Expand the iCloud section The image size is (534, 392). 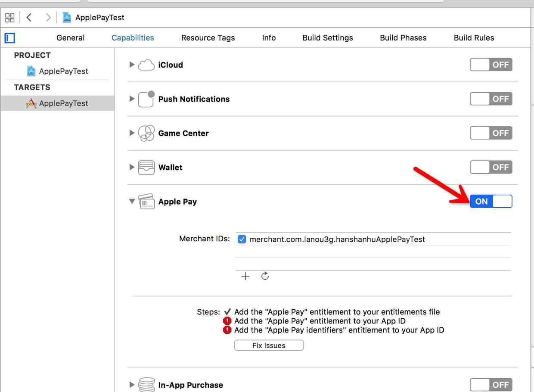(x=132, y=65)
